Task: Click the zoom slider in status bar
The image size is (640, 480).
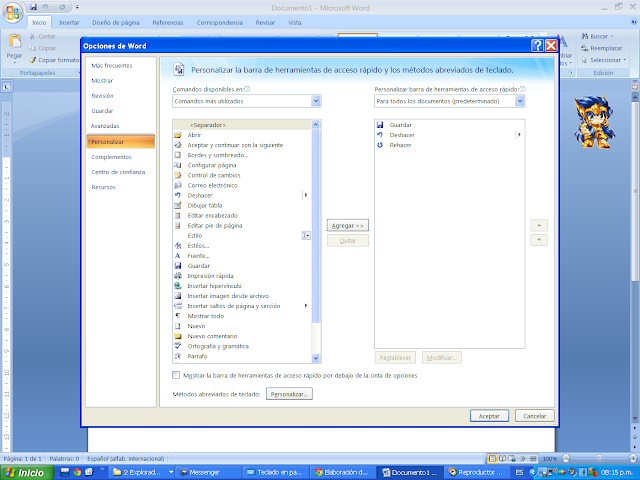Action: click(599, 458)
